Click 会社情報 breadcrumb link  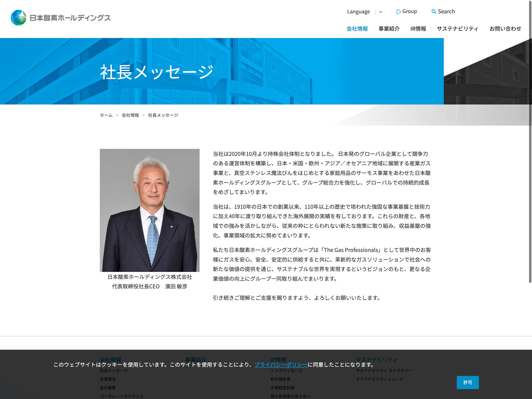130,115
